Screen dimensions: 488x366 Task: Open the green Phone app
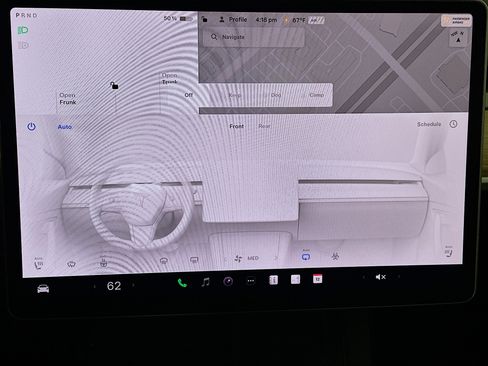click(x=182, y=283)
